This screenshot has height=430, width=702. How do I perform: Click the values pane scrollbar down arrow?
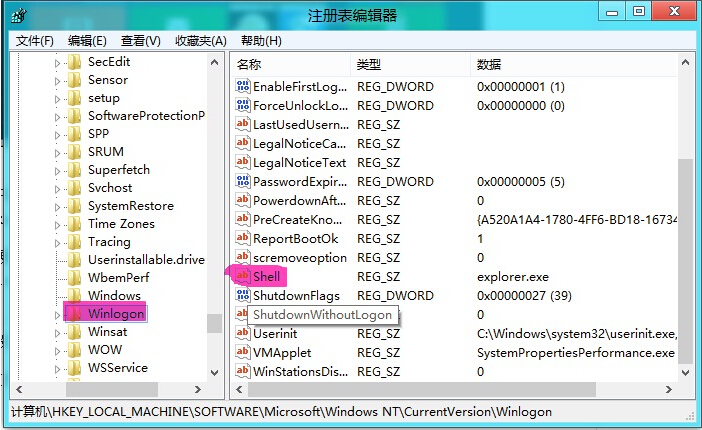(x=685, y=372)
